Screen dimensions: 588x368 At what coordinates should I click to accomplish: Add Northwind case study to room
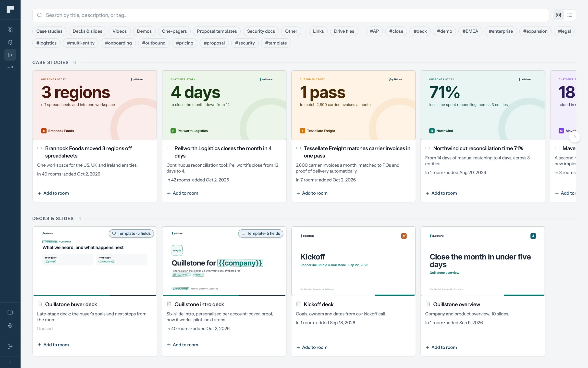[441, 193]
